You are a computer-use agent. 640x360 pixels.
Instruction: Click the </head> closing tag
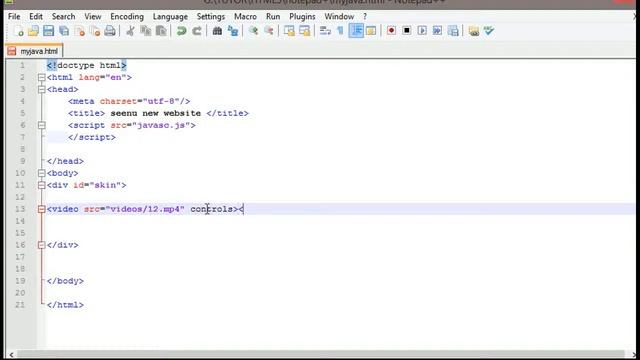coord(65,161)
